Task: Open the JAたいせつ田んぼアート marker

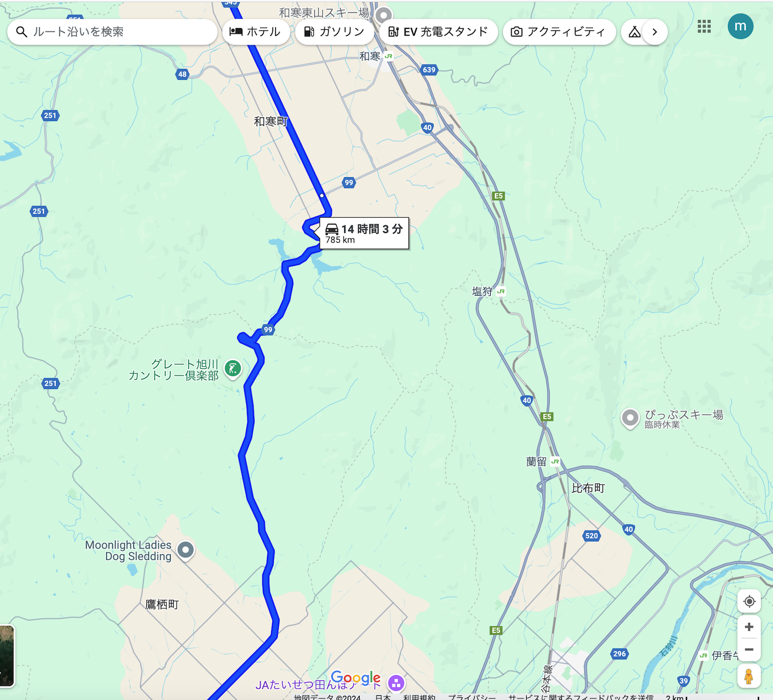Action: pyautogui.click(x=396, y=683)
